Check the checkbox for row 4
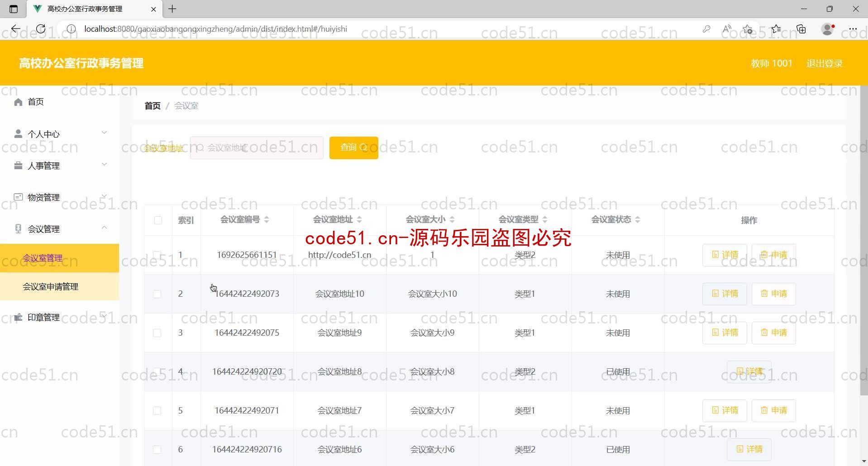Screen dimensions: 868x466 tap(157, 372)
